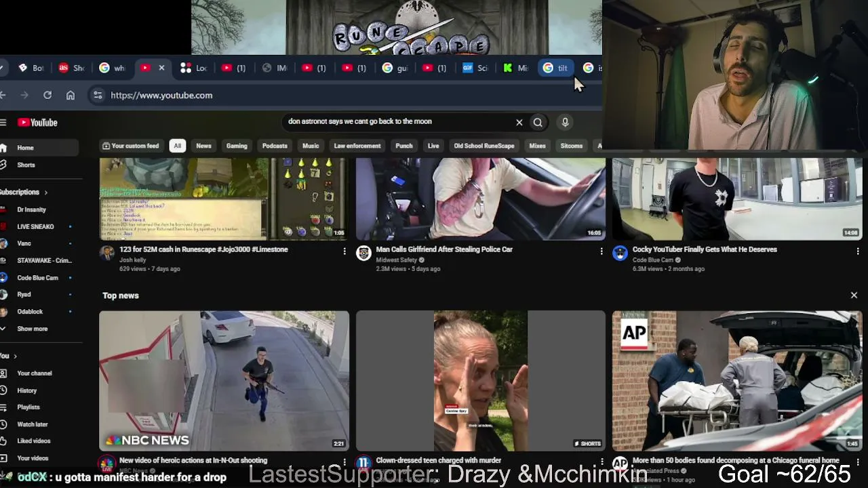The height and width of the screenshot is (488, 868).
Task: Open Josh kelly channel avatar
Action: pos(107,253)
